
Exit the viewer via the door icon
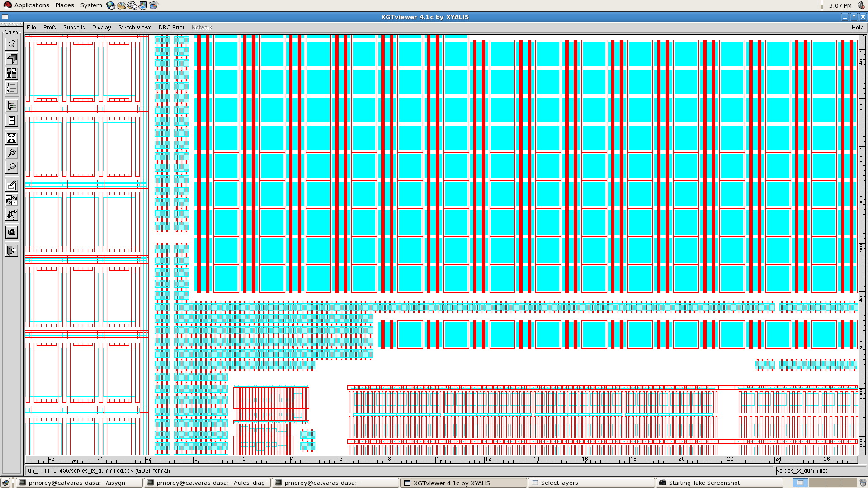(11, 250)
